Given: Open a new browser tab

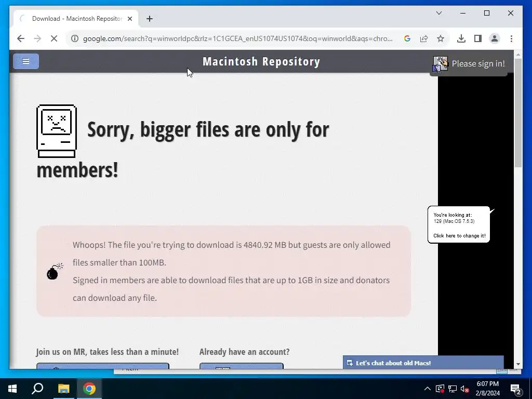Looking at the screenshot, I should click(x=150, y=19).
